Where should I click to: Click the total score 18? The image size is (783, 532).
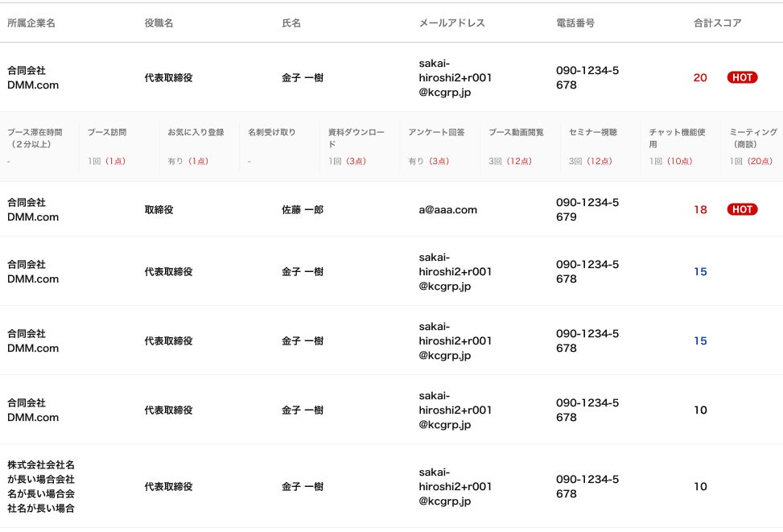tap(700, 209)
